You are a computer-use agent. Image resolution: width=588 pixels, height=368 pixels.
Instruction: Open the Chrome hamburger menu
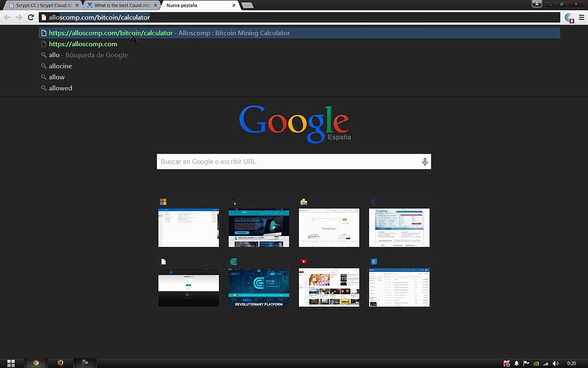(582, 17)
